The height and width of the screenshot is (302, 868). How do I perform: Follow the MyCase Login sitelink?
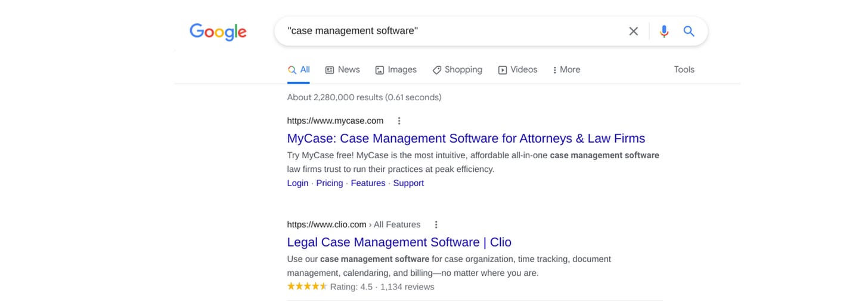pyautogui.click(x=297, y=183)
